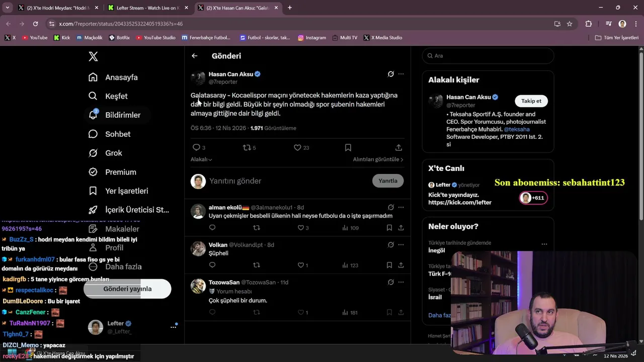Like alman ekolü's reply
Image resolution: width=644 pixels, height=362 pixels.
tap(301, 228)
